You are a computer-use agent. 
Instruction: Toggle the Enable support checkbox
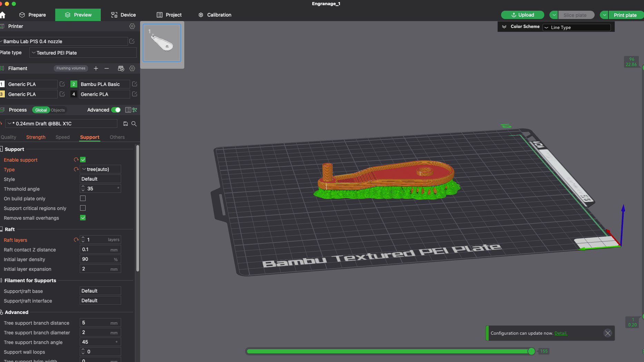[x=83, y=160]
